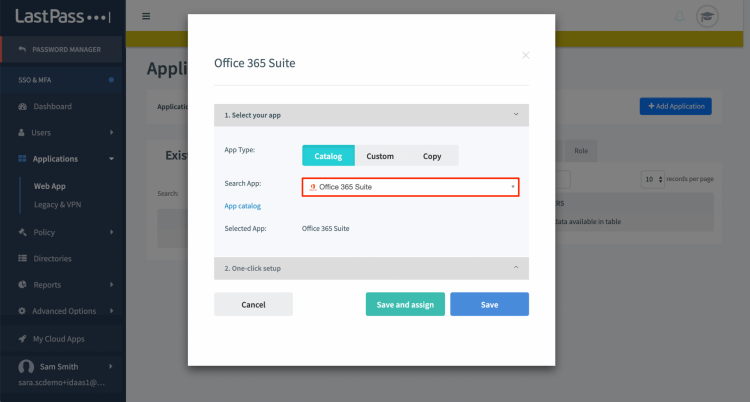Viewport: 750px width, 402px height.
Task: Open the Web App menu item
Action: pos(50,186)
